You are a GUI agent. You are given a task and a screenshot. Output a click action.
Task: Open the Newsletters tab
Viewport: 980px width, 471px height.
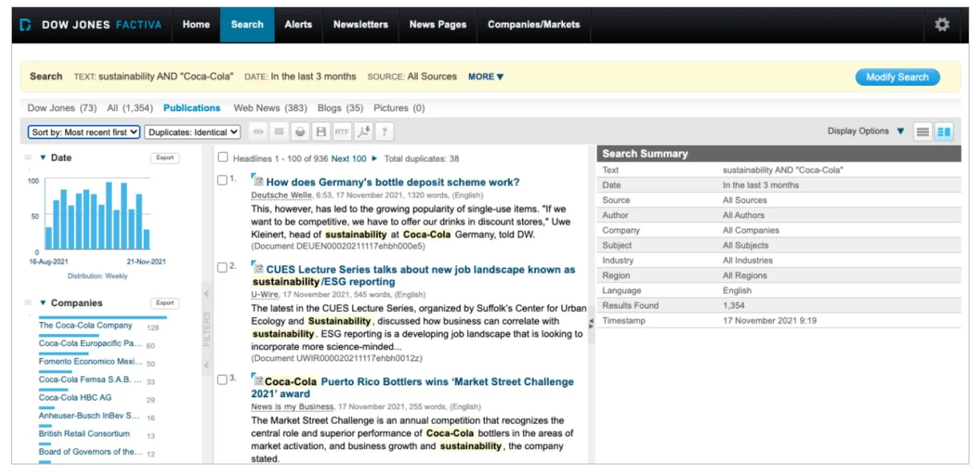tap(361, 25)
